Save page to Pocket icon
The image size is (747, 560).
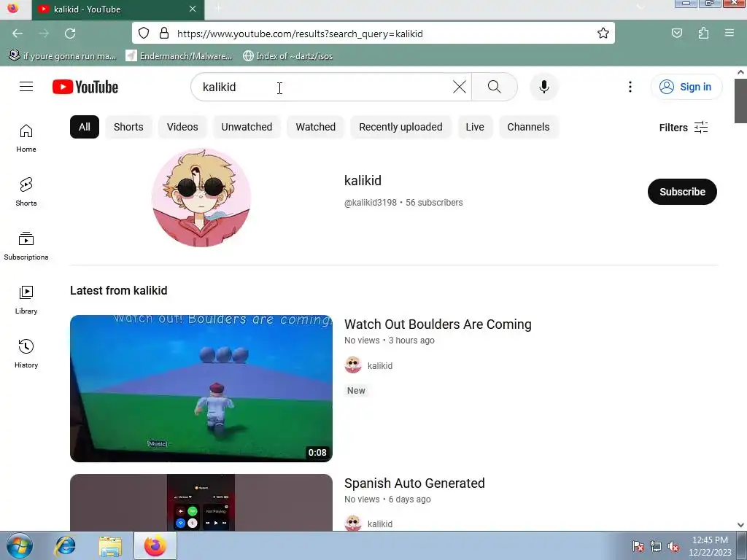tap(676, 34)
